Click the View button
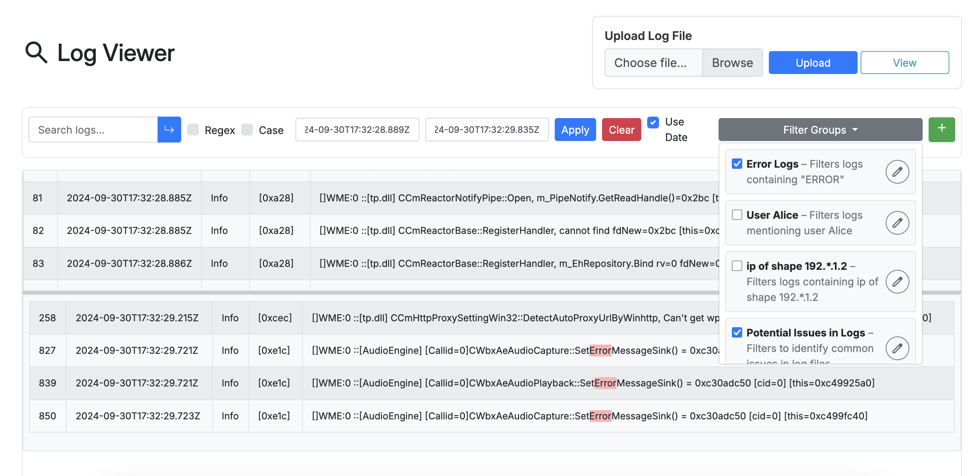Screen dimensions: 980x476 904,63
